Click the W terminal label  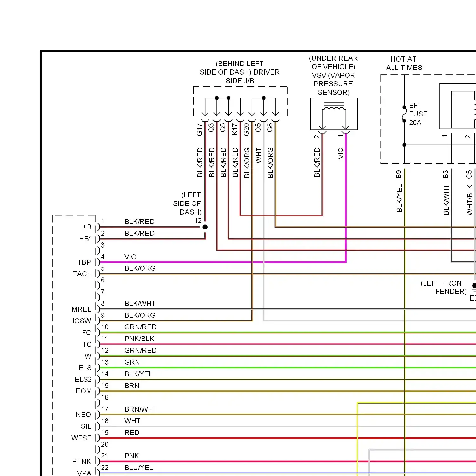(88, 356)
